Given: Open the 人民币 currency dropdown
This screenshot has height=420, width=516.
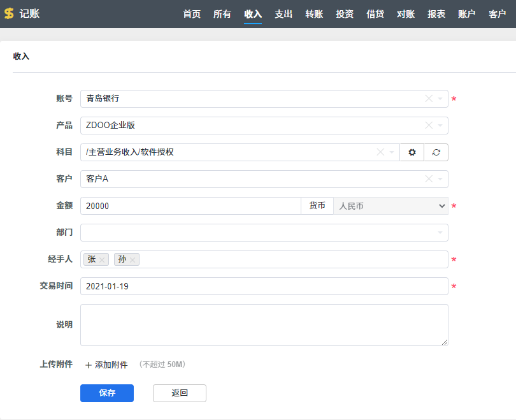Looking at the screenshot, I should [391, 206].
